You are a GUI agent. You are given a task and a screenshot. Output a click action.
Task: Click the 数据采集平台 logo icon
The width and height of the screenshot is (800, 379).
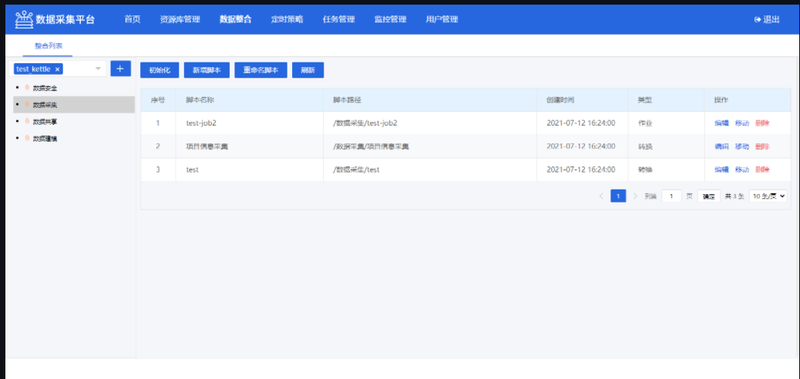tap(23, 19)
